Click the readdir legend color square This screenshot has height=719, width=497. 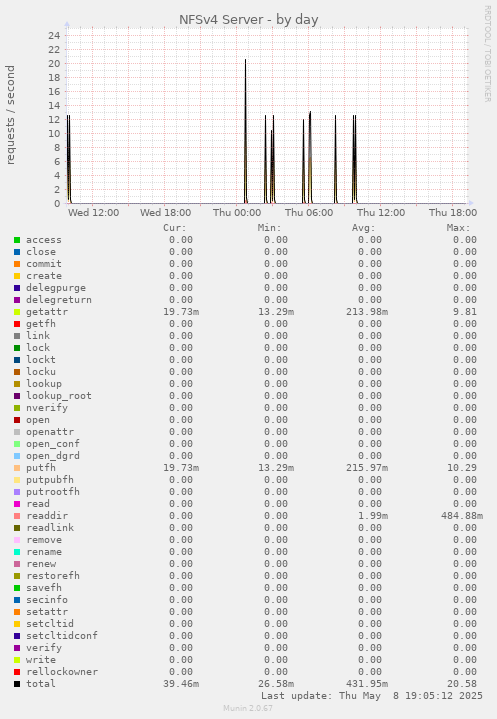[17, 516]
